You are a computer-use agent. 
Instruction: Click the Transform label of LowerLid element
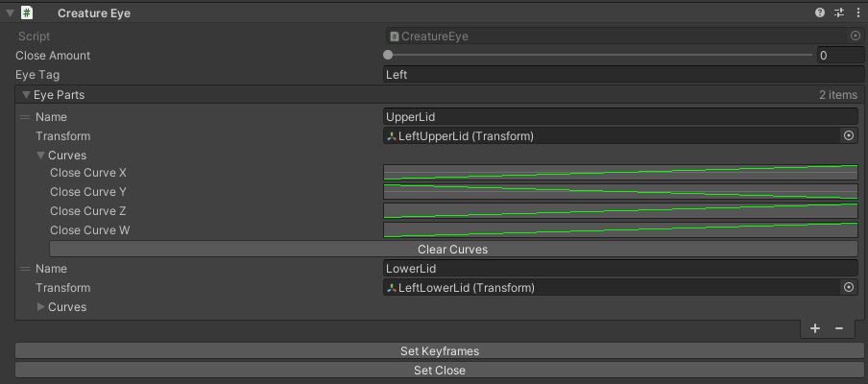click(x=63, y=288)
